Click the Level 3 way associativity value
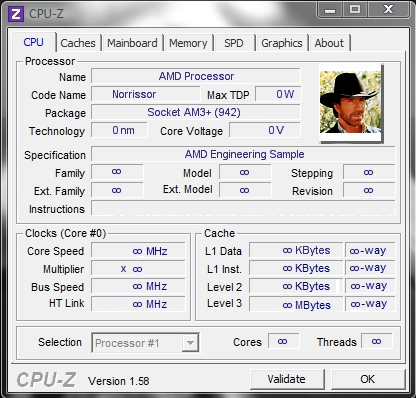The height and width of the screenshot is (398, 416). tap(370, 304)
